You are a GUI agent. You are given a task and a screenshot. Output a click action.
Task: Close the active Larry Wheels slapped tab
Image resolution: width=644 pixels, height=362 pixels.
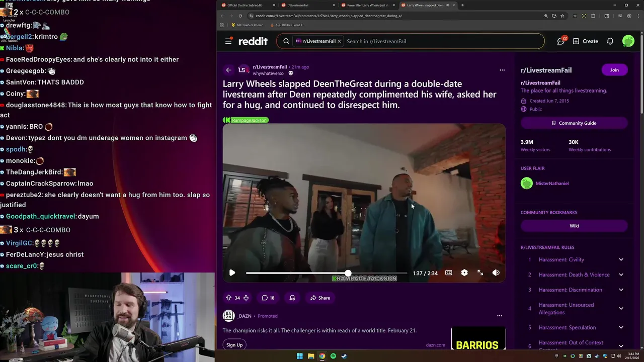pos(453,5)
